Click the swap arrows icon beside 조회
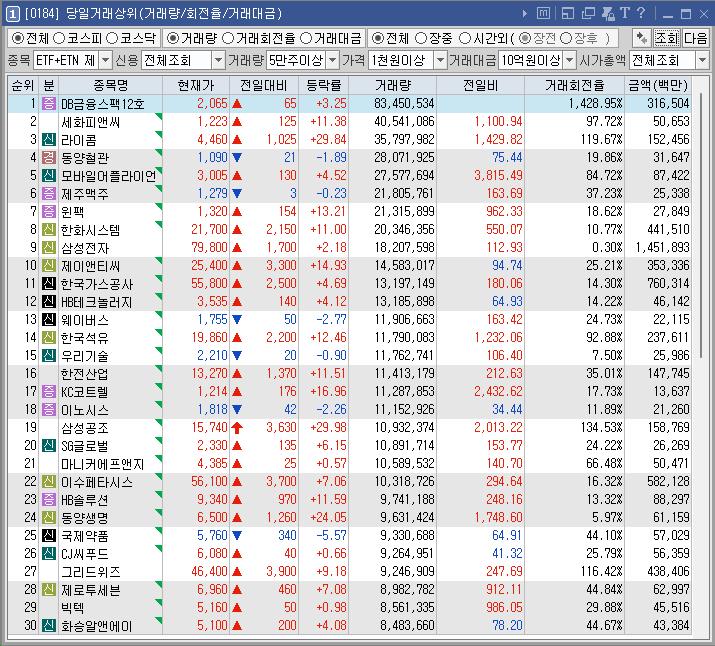The image size is (715, 646). click(642, 38)
